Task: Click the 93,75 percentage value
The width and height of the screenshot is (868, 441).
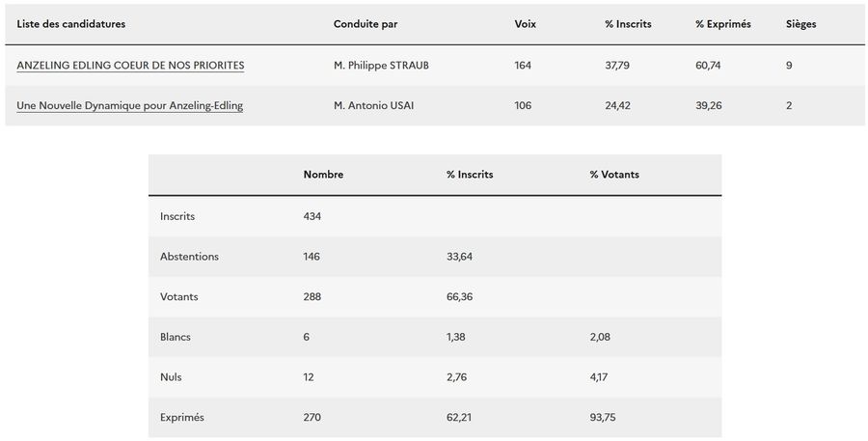Action: (x=604, y=418)
